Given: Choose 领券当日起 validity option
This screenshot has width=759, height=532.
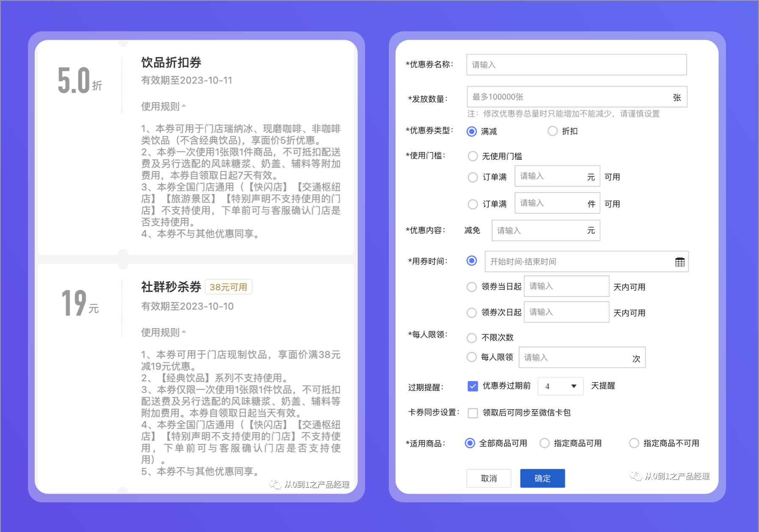Looking at the screenshot, I should pos(471,287).
